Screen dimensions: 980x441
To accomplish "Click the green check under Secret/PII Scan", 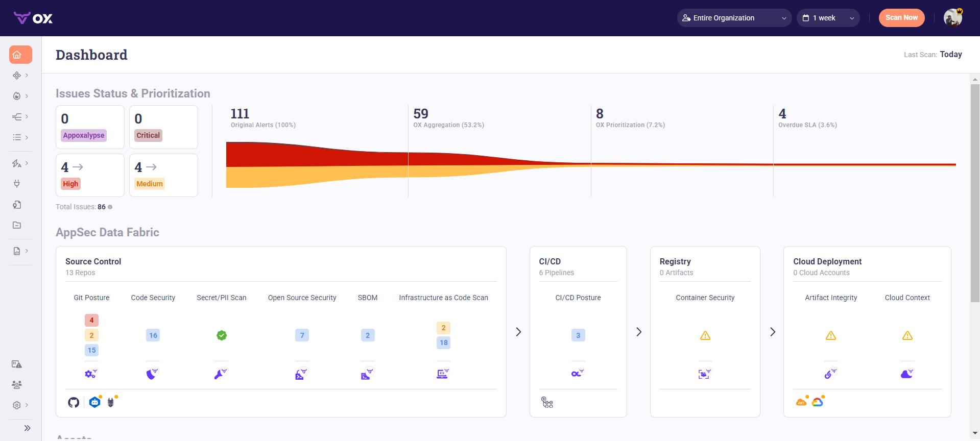I will click(222, 335).
